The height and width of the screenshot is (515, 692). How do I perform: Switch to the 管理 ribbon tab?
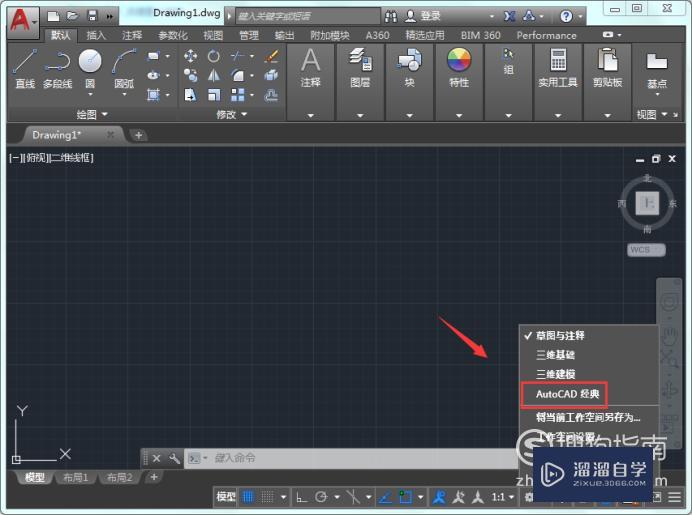click(248, 35)
